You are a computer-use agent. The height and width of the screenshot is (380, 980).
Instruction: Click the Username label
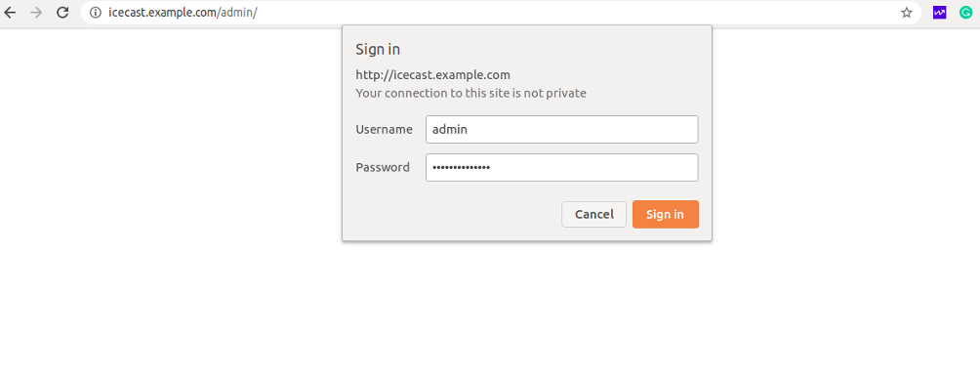pyautogui.click(x=385, y=129)
